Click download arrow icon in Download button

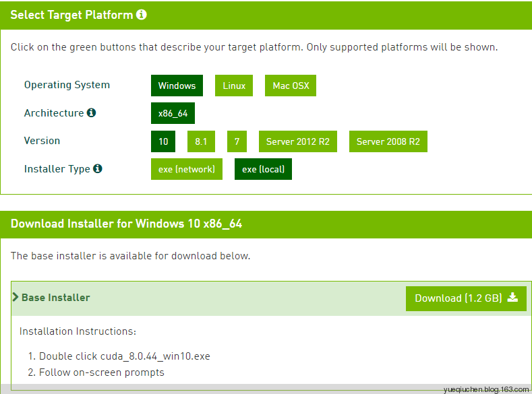point(512,298)
